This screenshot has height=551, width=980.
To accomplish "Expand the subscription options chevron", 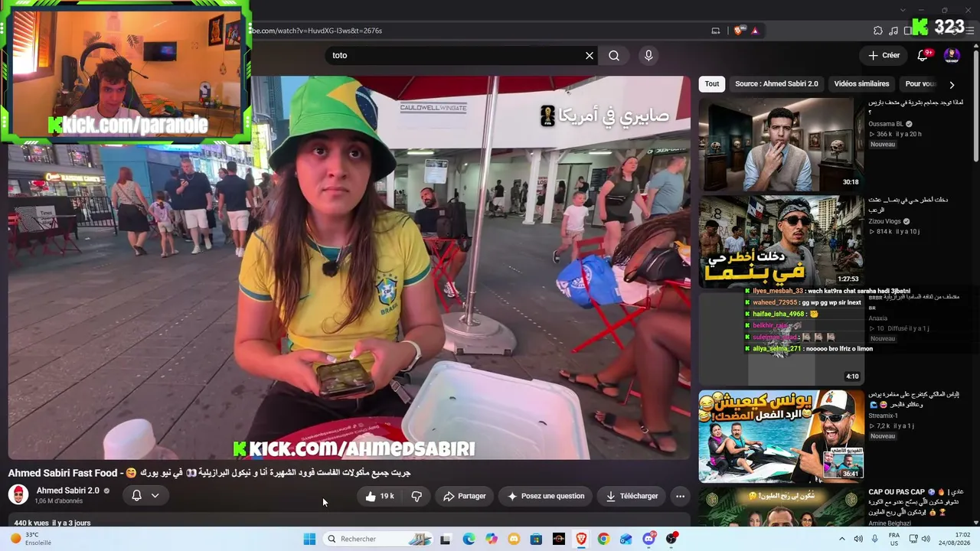I will tap(155, 495).
